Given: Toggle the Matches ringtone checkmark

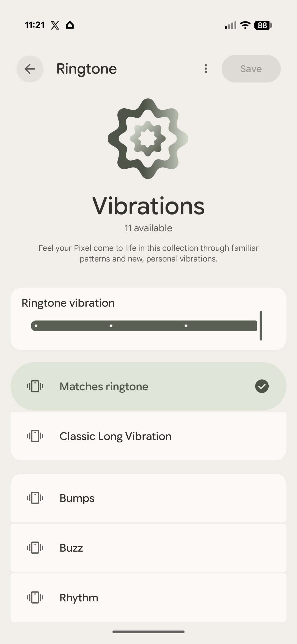Looking at the screenshot, I should coord(262,386).
